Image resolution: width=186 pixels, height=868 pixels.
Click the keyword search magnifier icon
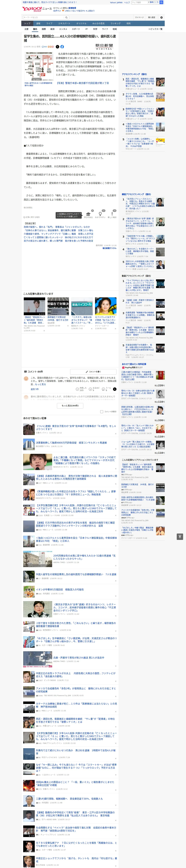pos(66,18)
